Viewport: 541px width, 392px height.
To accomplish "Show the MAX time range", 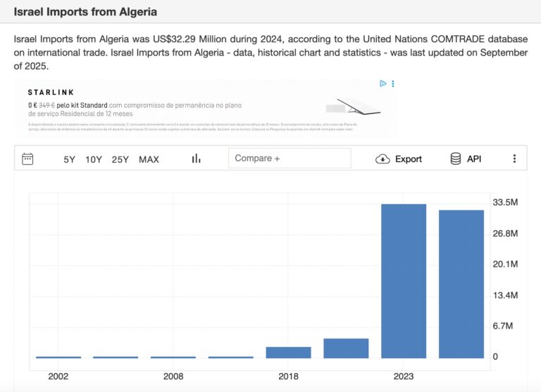I will tap(149, 159).
